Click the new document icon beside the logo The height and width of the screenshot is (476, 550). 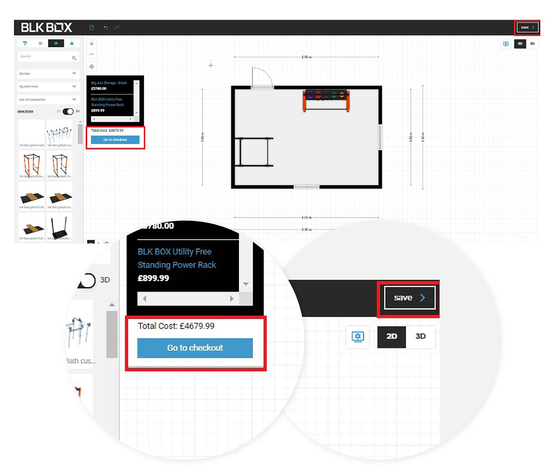(x=92, y=27)
